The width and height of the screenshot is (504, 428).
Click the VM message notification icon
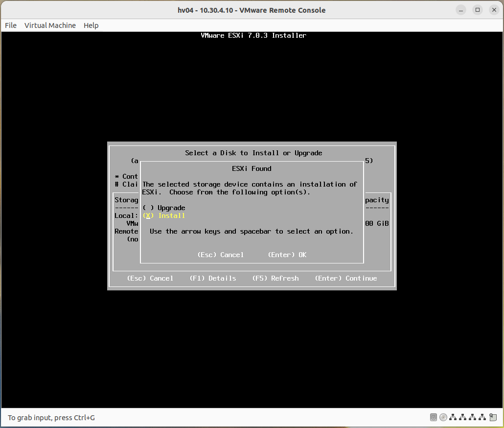click(x=493, y=417)
